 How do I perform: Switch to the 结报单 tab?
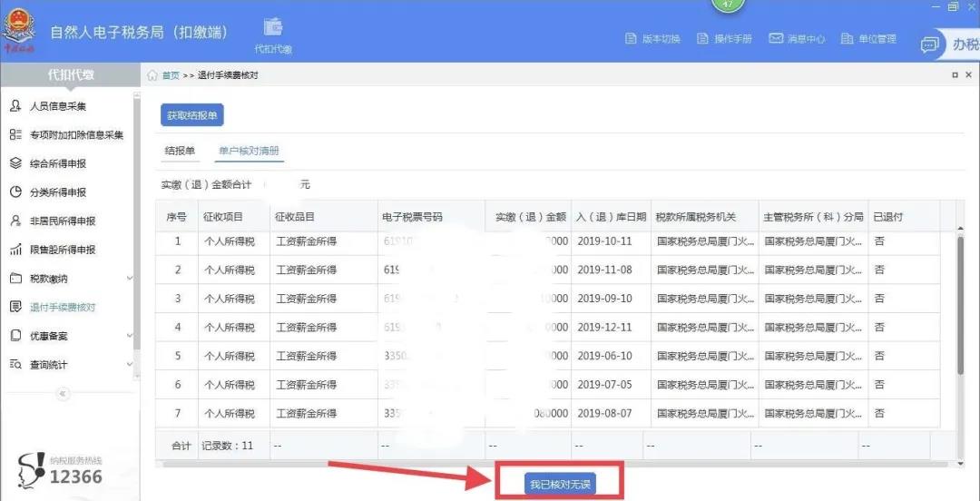pos(180,151)
